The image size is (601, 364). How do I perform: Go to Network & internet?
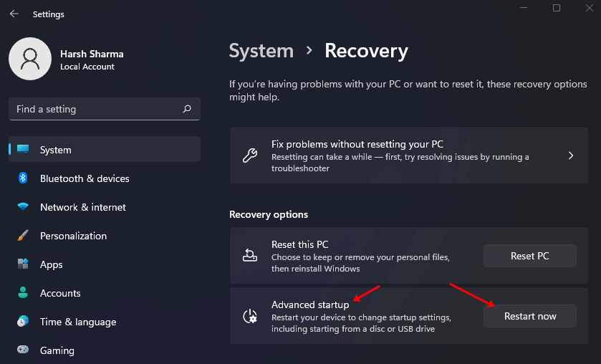(83, 207)
